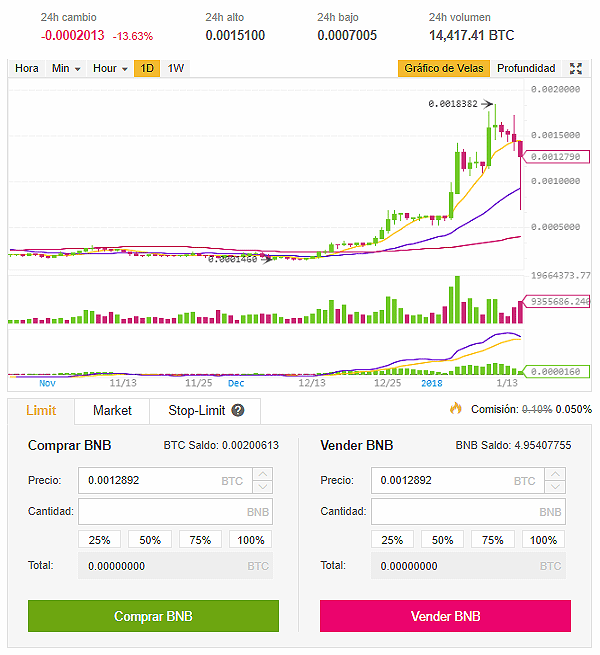Expand chart to fullscreen icon
This screenshot has width=600, height=655.
pos(576,69)
